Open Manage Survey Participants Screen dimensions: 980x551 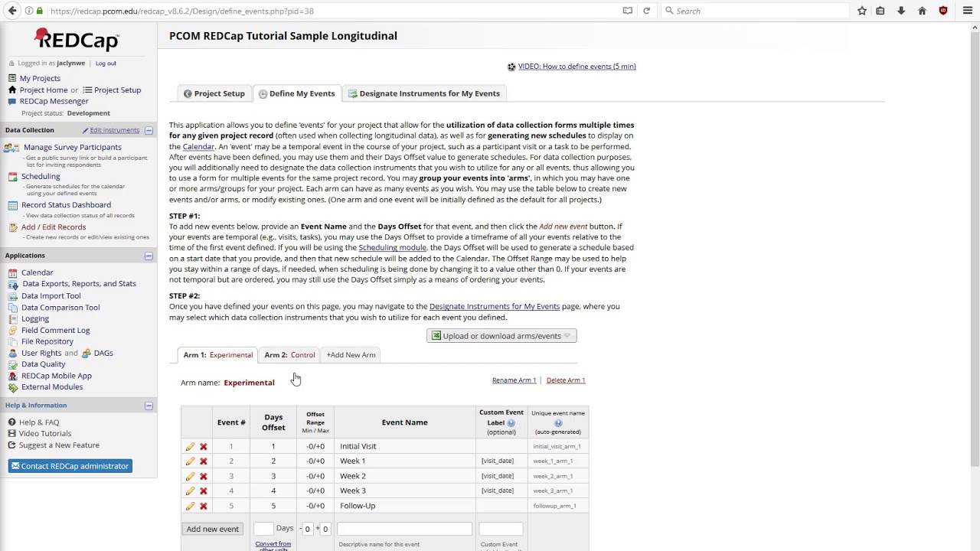tap(72, 147)
